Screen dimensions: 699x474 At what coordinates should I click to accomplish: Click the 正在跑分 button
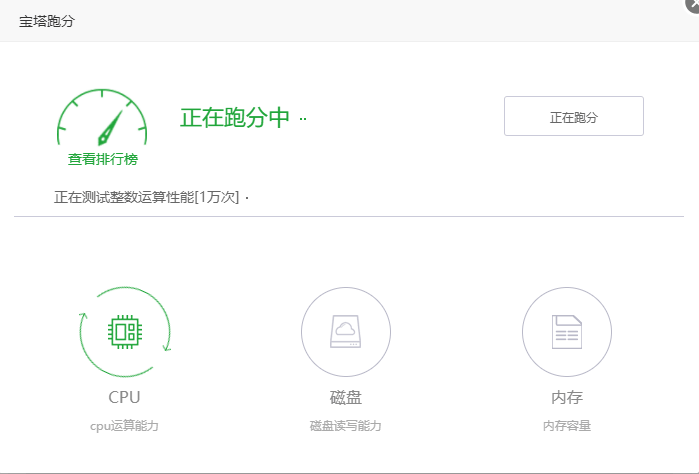pyautogui.click(x=574, y=116)
